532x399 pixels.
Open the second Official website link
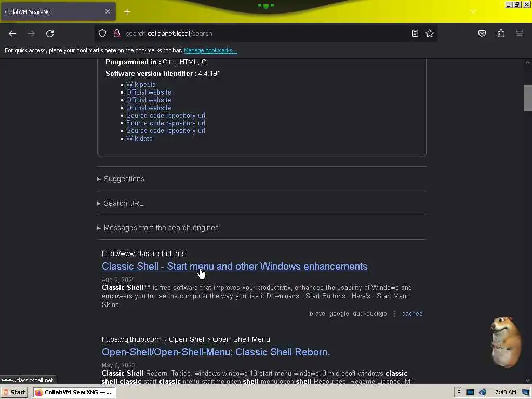tap(149, 100)
